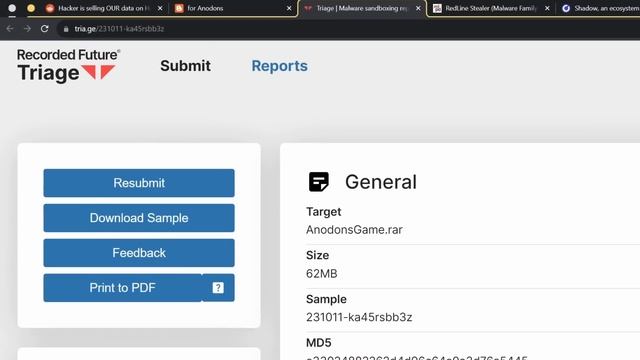Click the size value 62MB

(x=322, y=273)
